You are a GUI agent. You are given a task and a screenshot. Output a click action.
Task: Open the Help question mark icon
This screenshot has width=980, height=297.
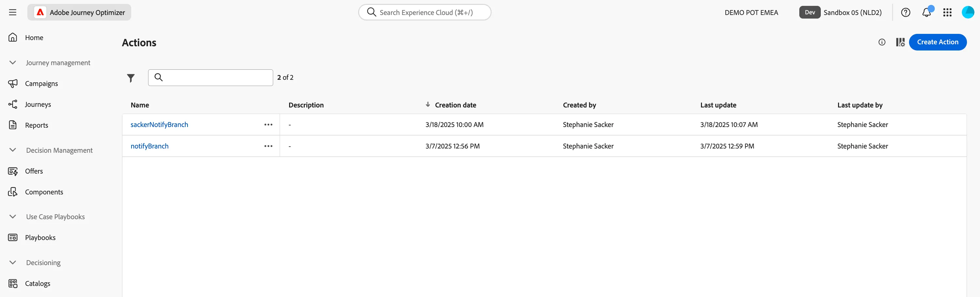(x=905, y=12)
